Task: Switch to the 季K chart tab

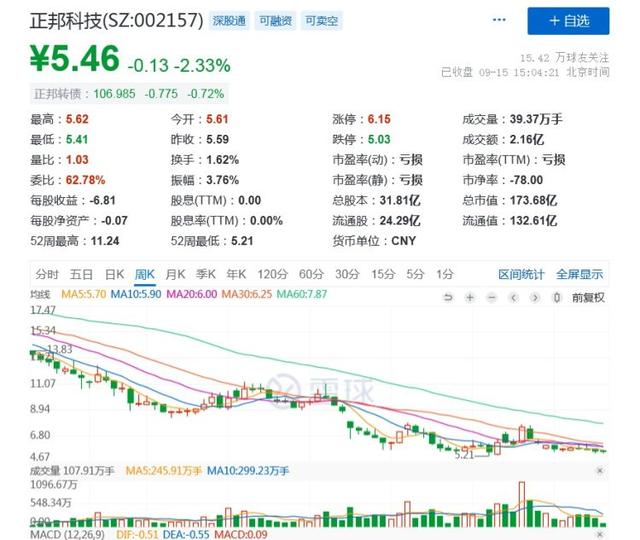Action: pos(205,274)
